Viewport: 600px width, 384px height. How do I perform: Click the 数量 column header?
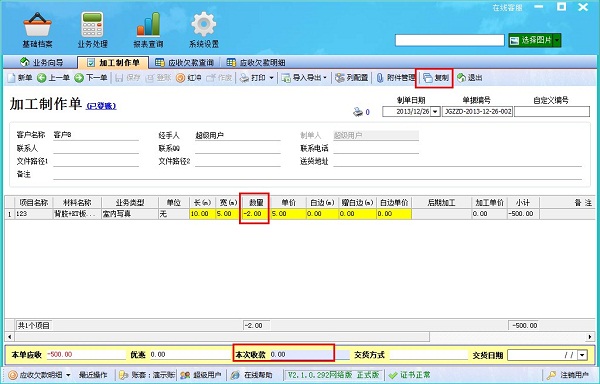click(256, 202)
